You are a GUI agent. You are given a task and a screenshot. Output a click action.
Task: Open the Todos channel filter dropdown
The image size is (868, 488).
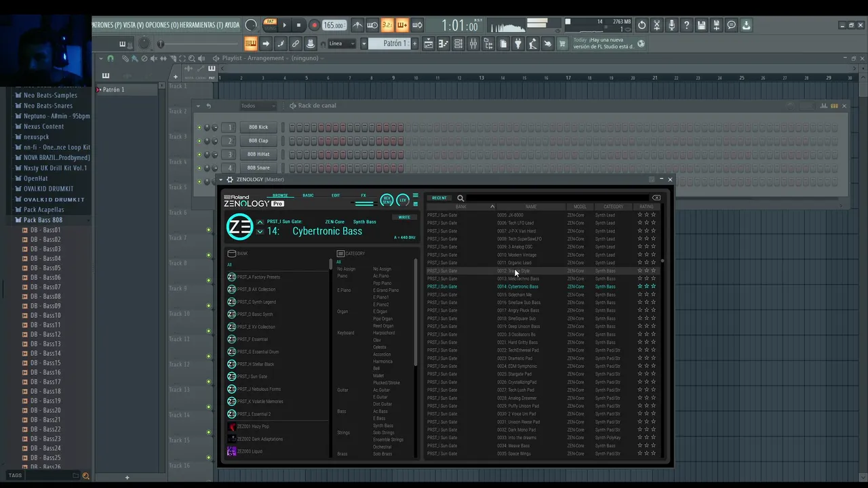258,106
